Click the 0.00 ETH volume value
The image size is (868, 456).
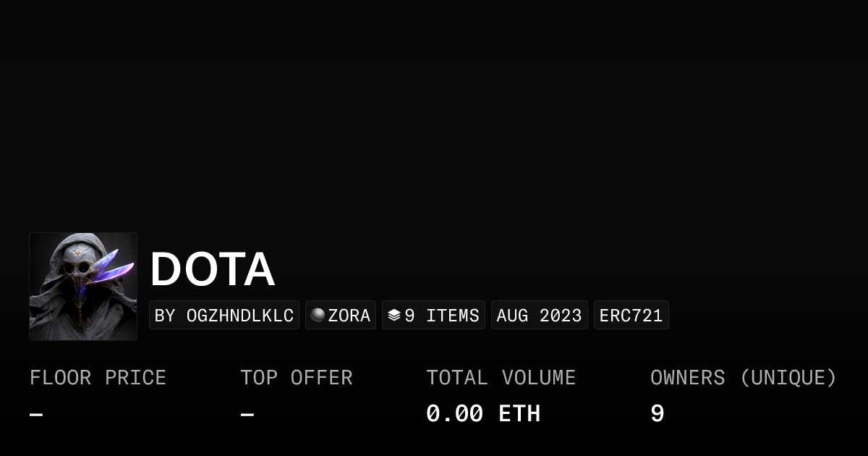[x=483, y=414]
